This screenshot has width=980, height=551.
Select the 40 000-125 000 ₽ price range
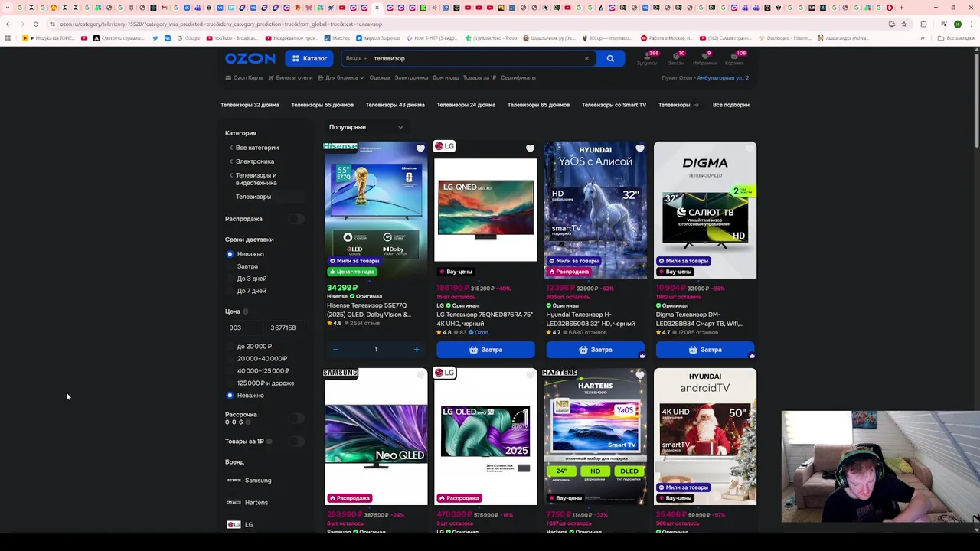(x=258, y=371)
